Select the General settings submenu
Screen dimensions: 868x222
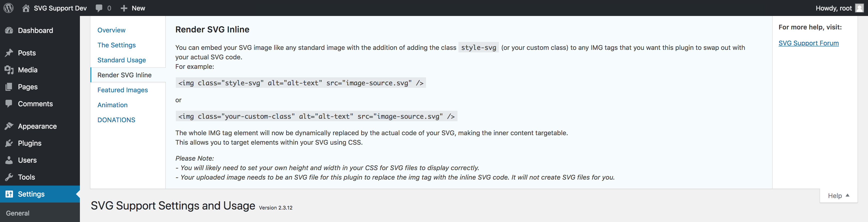17,213
